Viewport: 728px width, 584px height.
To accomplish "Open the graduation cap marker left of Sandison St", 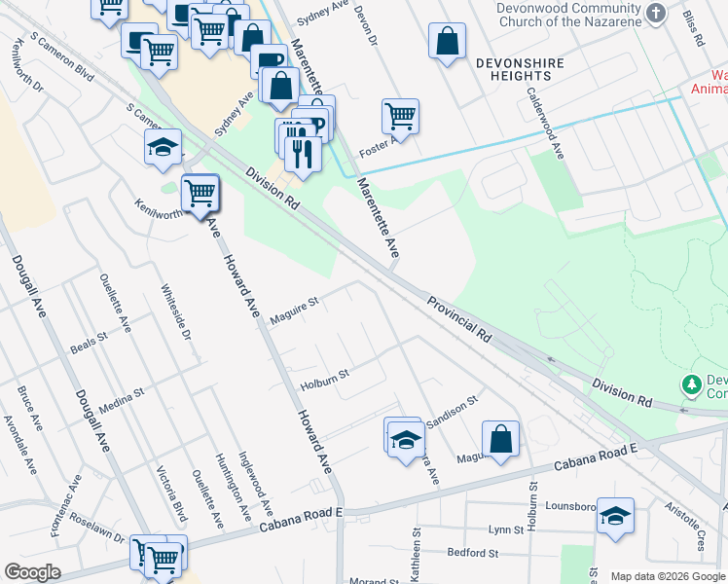I will (x=406, y=441).
